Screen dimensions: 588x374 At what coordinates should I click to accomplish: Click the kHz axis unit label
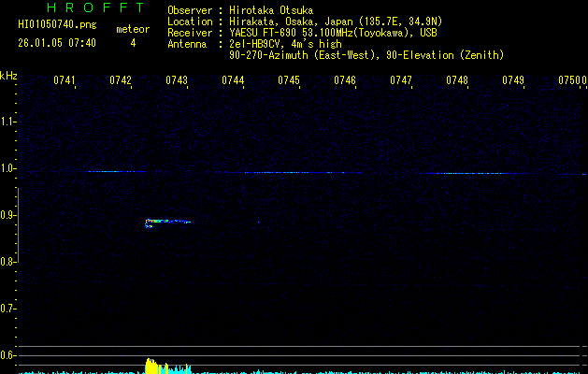8,75
